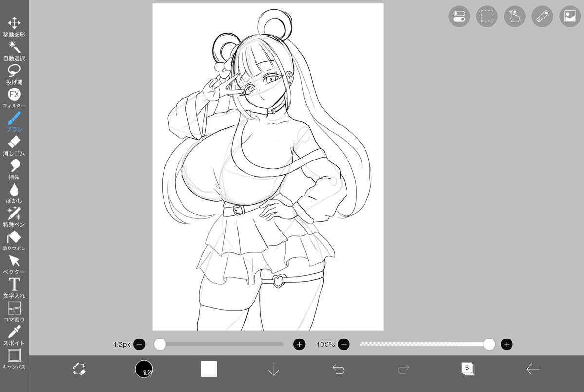Open the ruler tool menu
Viewport: 584px width, 392px height.
(x=542, y=17)
